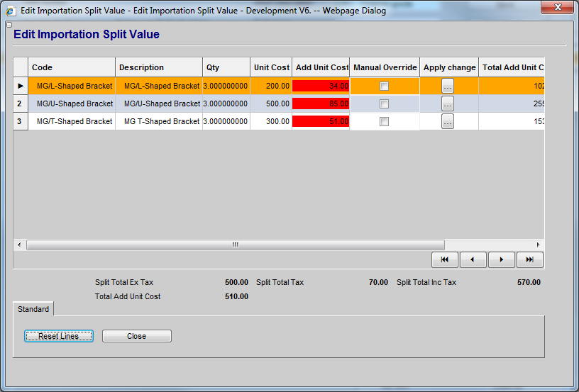Click Apply change ellipsis for U-Shaped Bracket
This screenshot has width=579, height=392.
447,103
